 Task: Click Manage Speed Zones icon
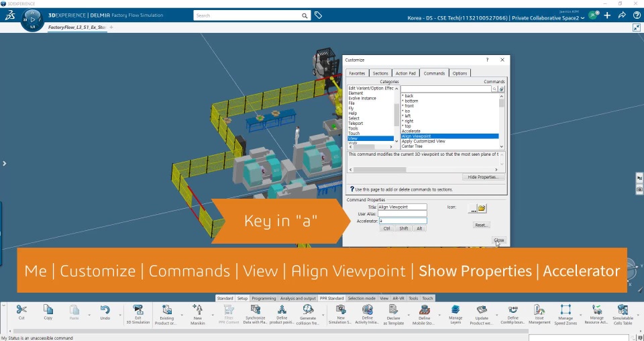point(566,309)
